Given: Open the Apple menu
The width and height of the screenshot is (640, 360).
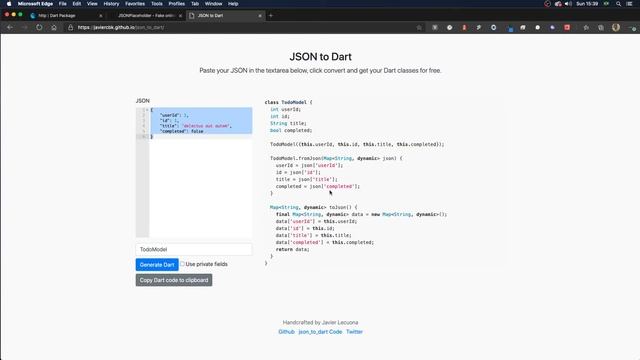Looking at the screenshot, I should [9, 4].
